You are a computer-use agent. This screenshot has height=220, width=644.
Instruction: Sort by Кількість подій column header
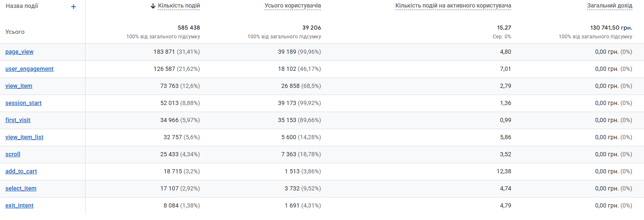(179, 6)
